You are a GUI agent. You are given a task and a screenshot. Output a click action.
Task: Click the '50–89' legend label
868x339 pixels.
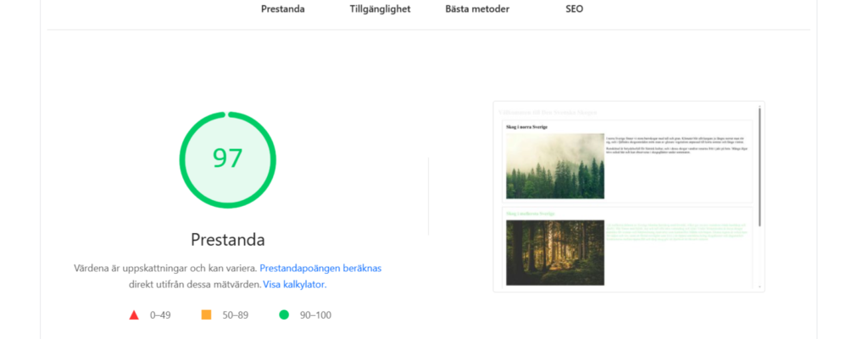pos(235,315)
